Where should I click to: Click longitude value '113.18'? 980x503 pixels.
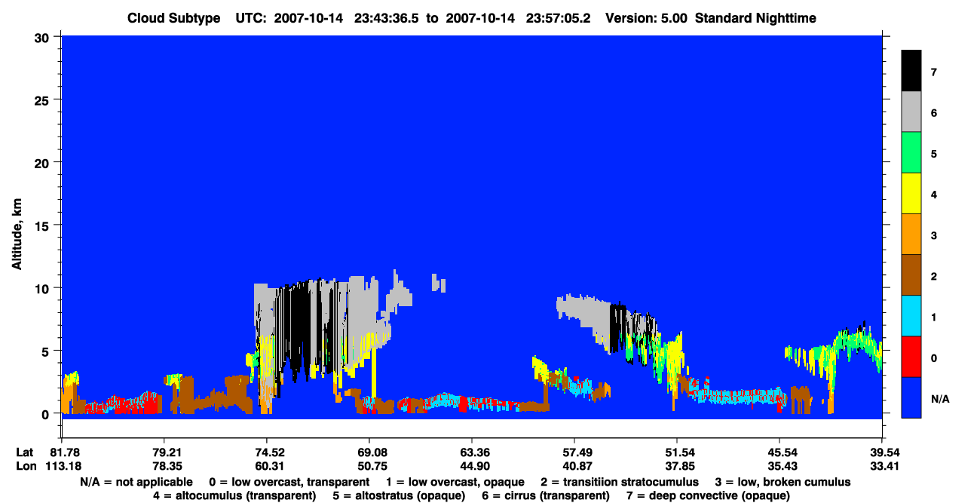click(x=63, y=466)
